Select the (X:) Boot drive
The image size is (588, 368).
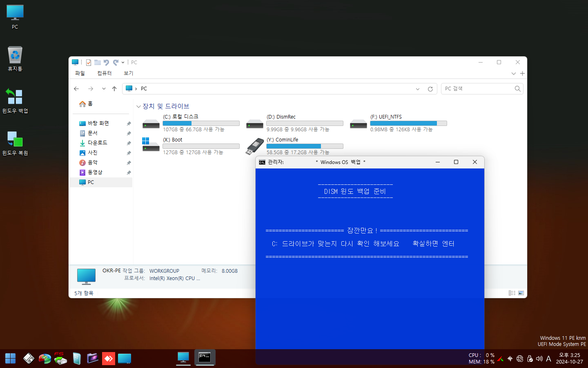[191, 146]
